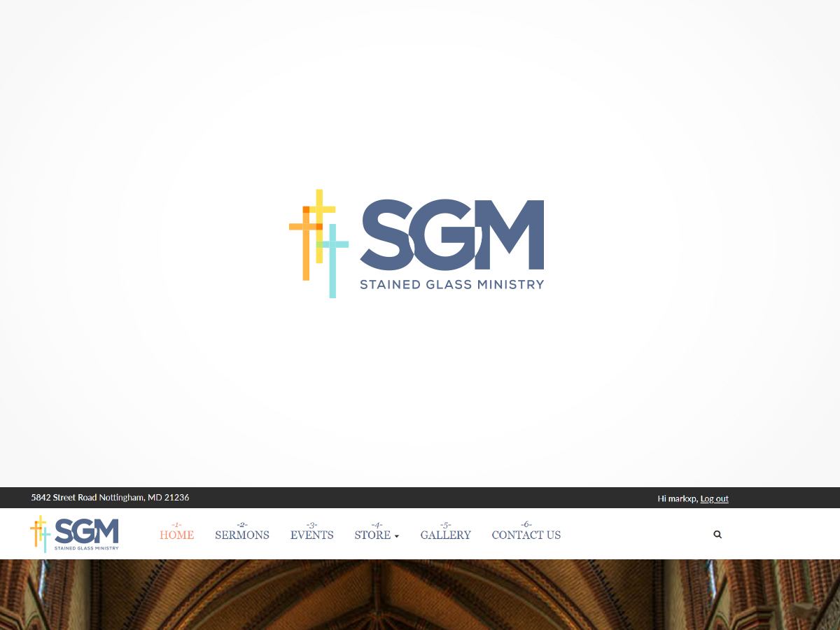840x630 pixels.
Task: Click the Log out link
Action: pyautogui.click(x=714, y=498)
